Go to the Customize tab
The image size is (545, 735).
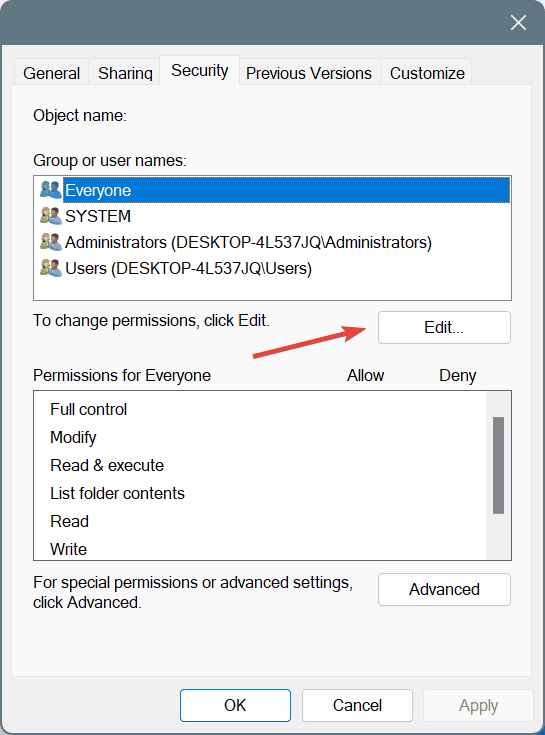(x=427, y=73)
